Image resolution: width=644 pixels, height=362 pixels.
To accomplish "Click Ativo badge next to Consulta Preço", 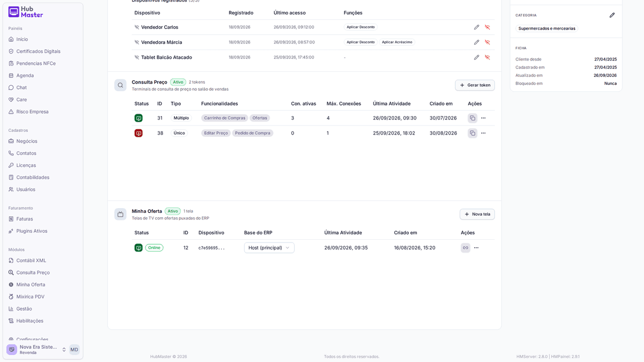I will click(178, 82).
